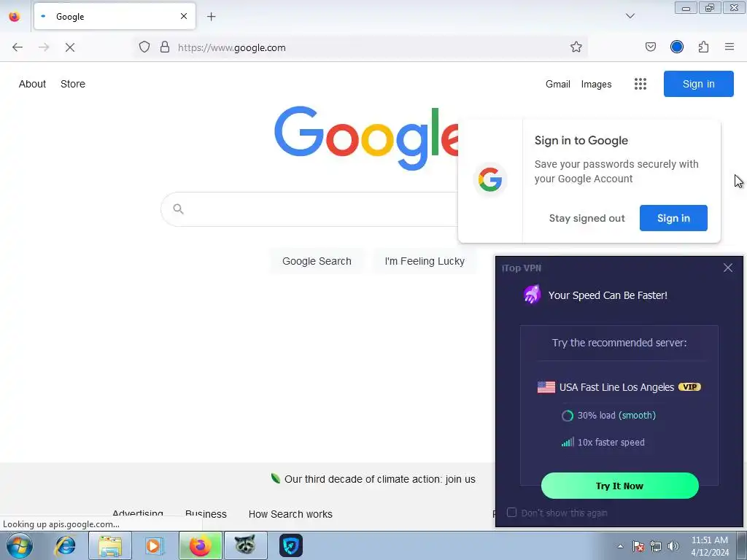Viewport: 747px width, 560px height.
Task: Choose Stay signed out
Action: [x=587, y=218]
